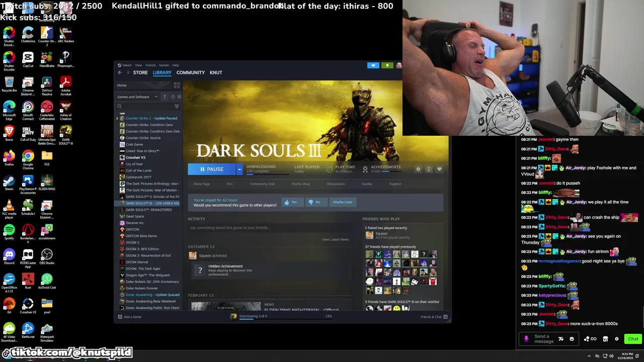
Task: Click View Latest News link
Action: click(335, 239)
